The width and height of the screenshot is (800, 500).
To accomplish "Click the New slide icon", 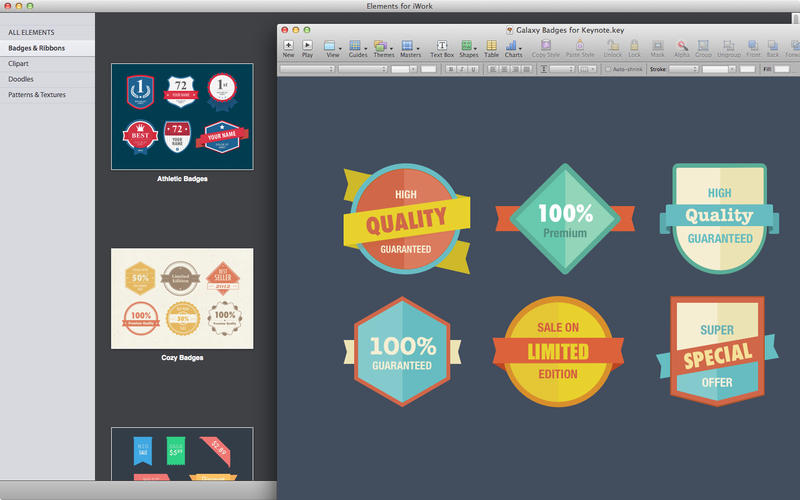I will click(289, 45).
